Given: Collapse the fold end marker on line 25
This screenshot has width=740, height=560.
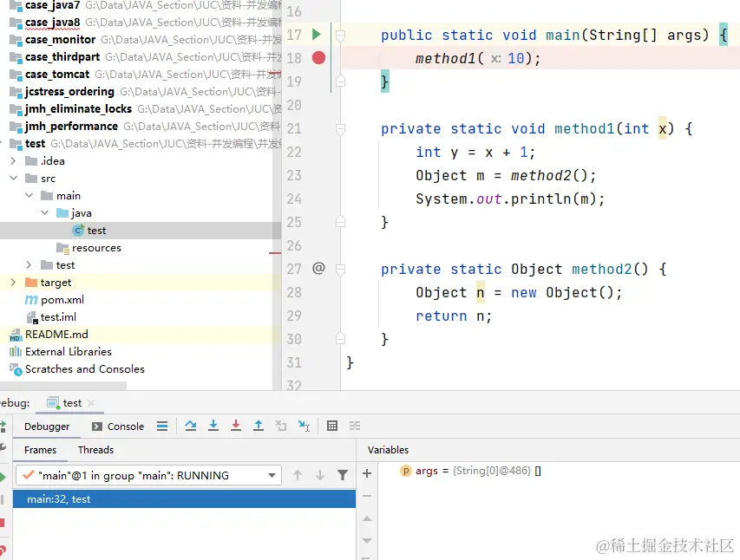Looking at the screenshot, I should click(340, 221).
